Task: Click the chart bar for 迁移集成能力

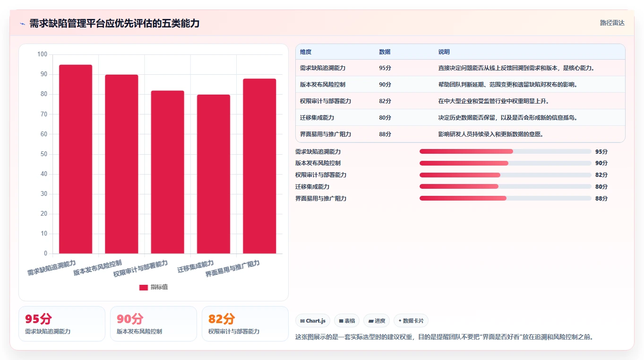Action: tap(214, 174)
